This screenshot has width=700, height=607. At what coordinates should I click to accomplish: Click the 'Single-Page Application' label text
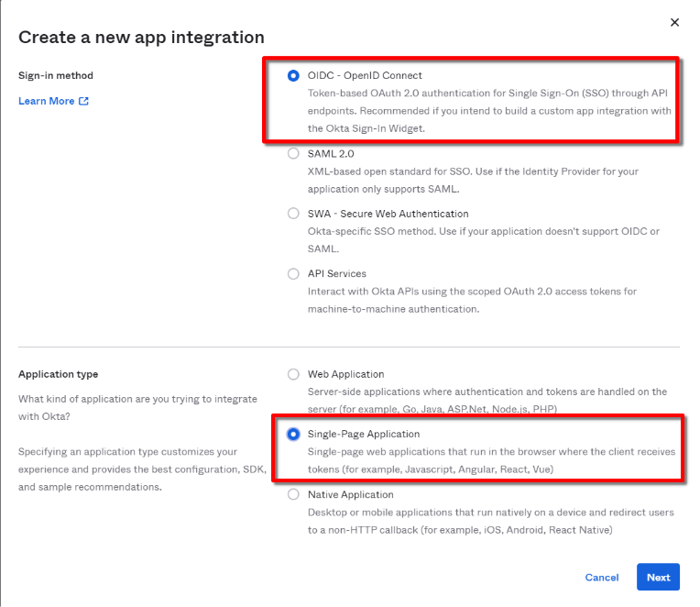point(364,434)
